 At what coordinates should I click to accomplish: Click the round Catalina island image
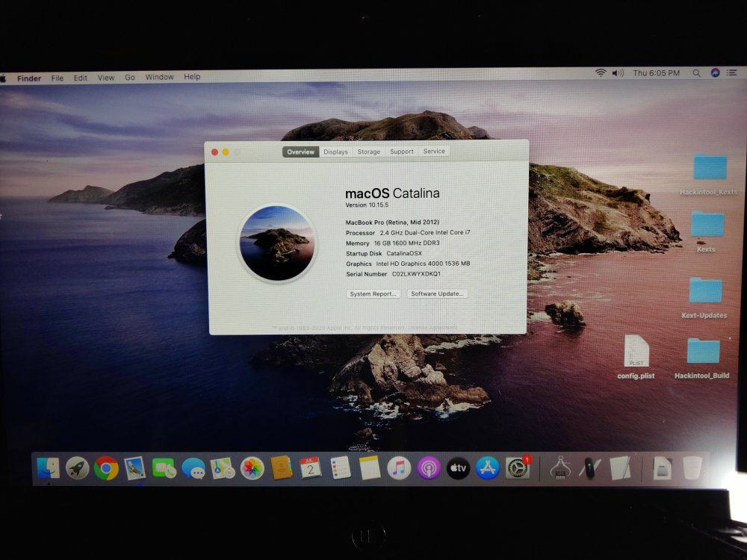coord(277,243)
